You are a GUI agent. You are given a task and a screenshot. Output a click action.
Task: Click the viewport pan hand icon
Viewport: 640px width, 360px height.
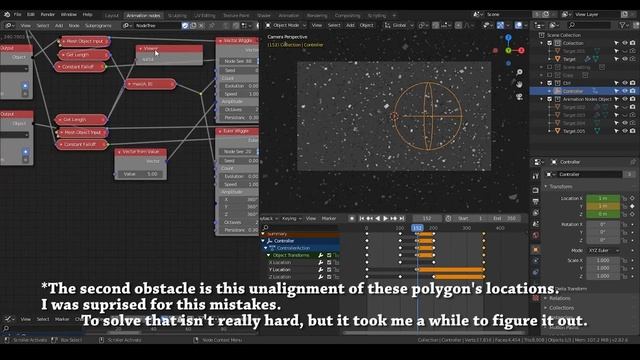click(519, 84)
